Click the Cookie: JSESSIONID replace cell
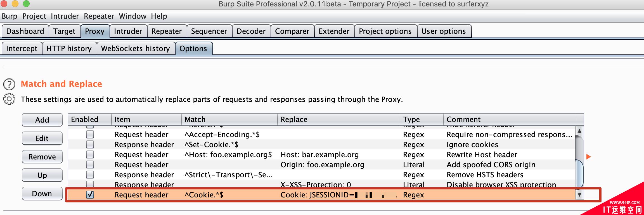The height and width of the screenshot is (215, 644). coord(339,195)
